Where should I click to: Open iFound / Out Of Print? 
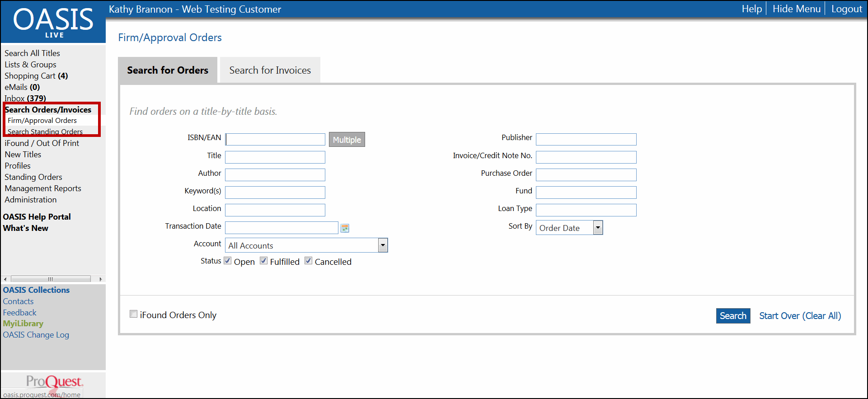click(42, 143)
